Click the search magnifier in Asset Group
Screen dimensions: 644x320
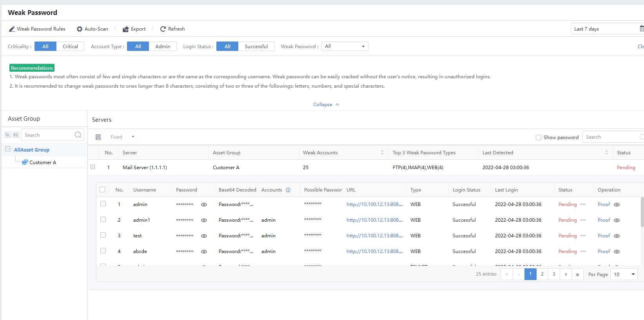(x=78, y=135)
